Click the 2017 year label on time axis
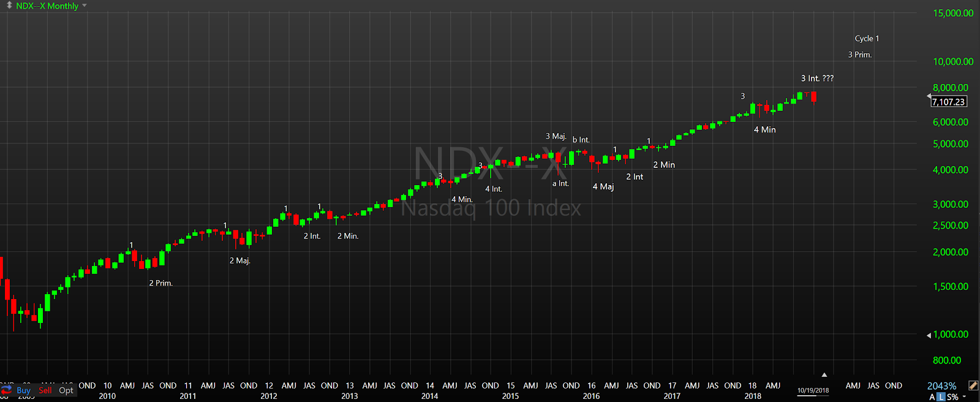The height and width of the screenshot is (402, 980). tap(672, 396)
